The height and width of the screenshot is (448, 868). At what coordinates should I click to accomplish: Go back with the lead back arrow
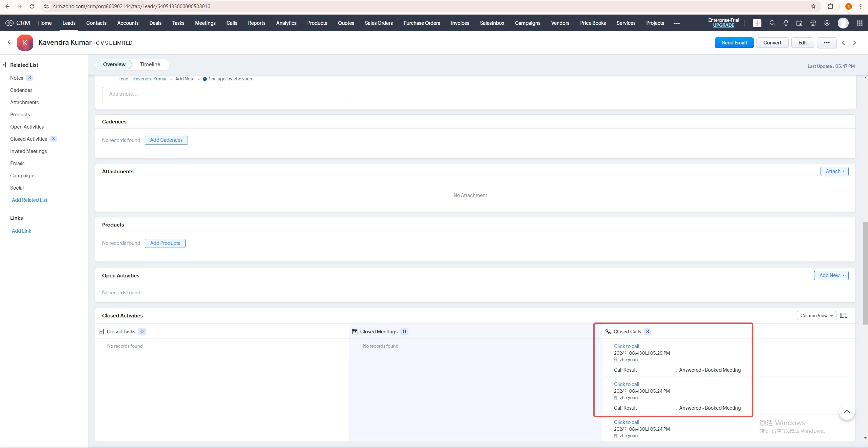point(11,42)
